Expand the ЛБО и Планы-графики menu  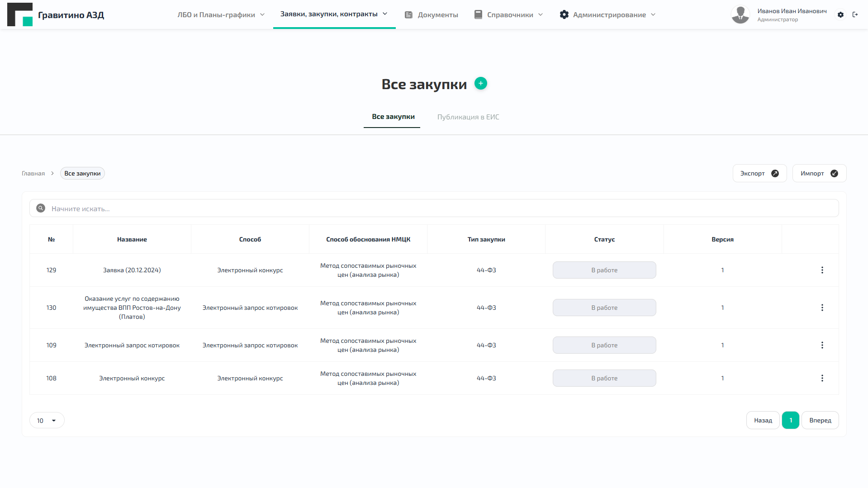coord(221,15)
